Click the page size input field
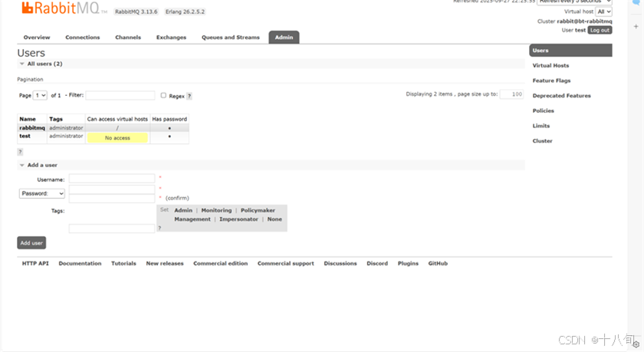The image size is (644, 352). (x=512, y=94)
